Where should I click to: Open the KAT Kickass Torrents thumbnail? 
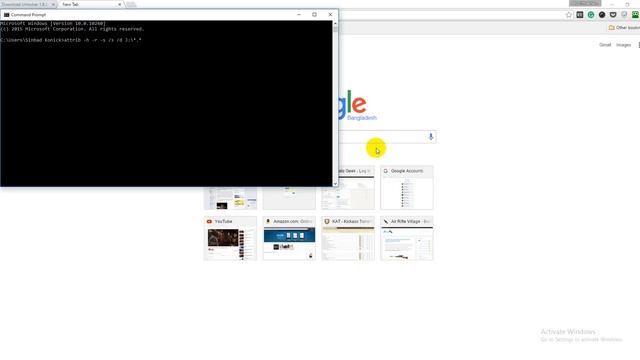pyautogui.click(x=348, y=238)
